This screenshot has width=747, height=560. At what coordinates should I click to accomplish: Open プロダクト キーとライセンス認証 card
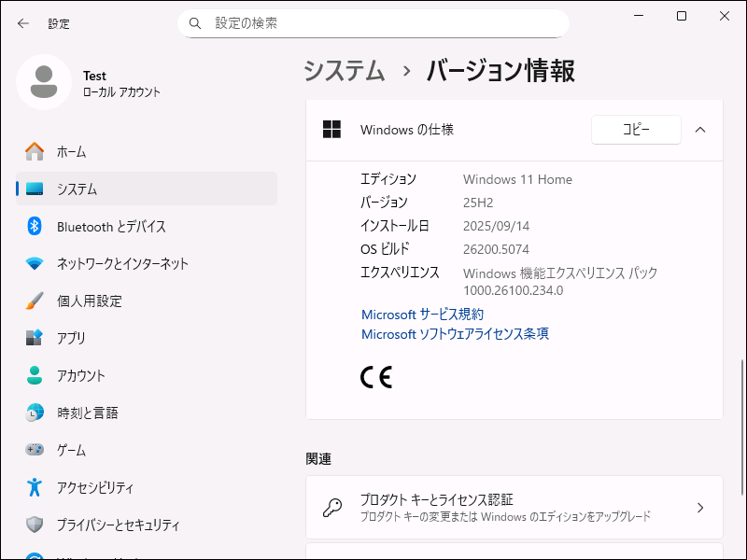tap(514, 508)
